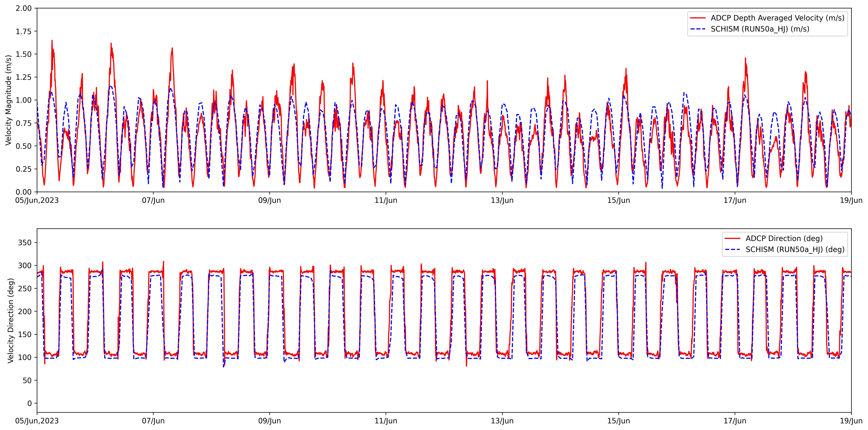Click the 05/Jun,2023 tick label under top plot
868x430 pixels.
click(37, 200)
